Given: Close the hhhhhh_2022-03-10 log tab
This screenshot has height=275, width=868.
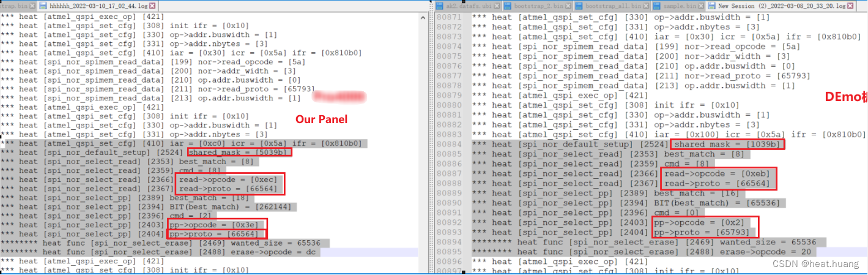Looking at the screenshot, I should pos(153,5).
